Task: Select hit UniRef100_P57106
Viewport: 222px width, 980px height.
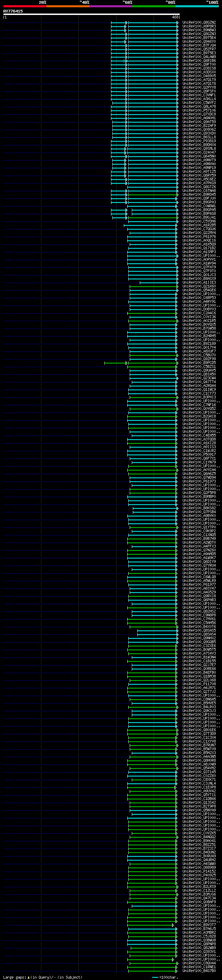Action: click(199, 110)
